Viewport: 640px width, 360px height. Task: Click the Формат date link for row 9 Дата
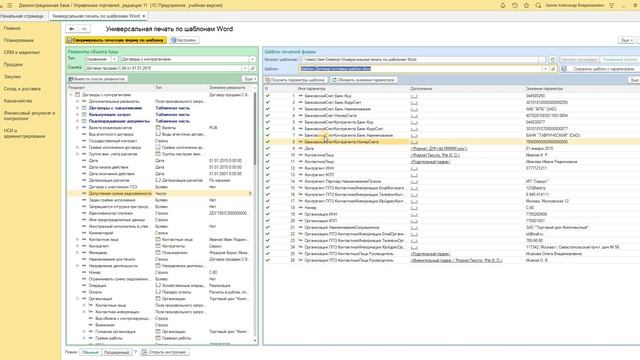(x=439, y=149)
